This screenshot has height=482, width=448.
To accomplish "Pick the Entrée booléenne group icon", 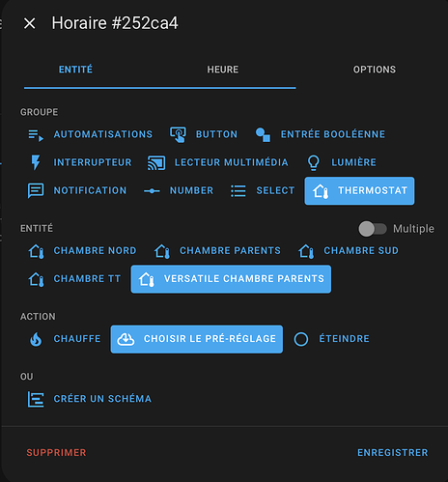I will click(263, 134).
